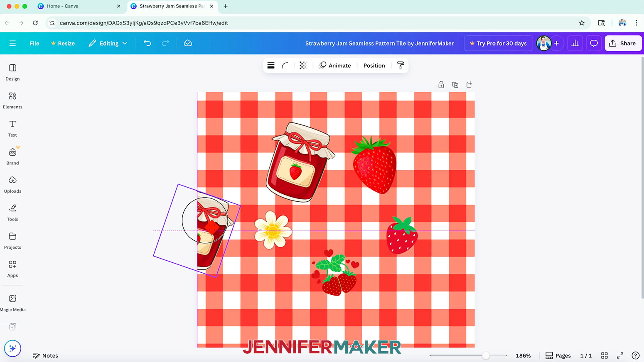Click the vertical canvas scrollbar
644x362 pixels.
pyautogui.click(x=642, y=178)
